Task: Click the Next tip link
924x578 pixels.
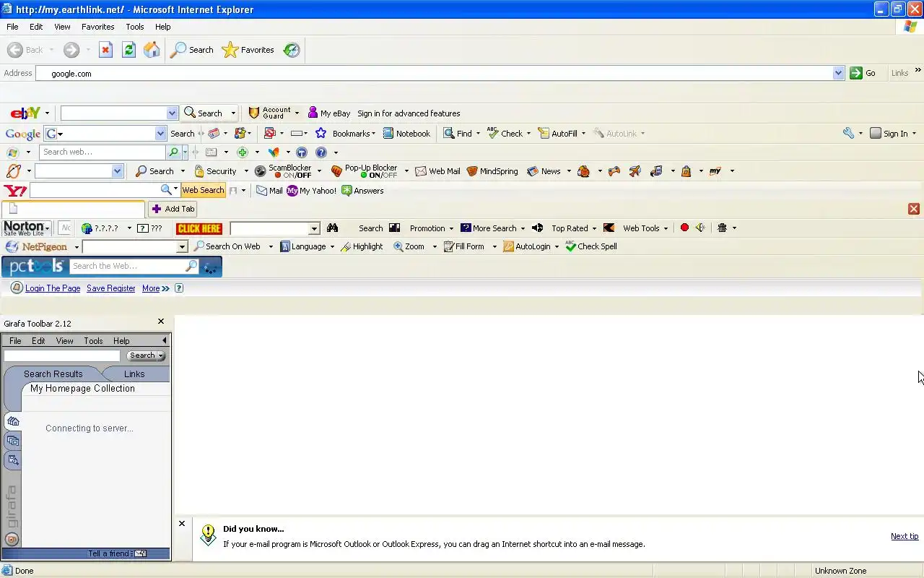Action: tap(905, 536)
